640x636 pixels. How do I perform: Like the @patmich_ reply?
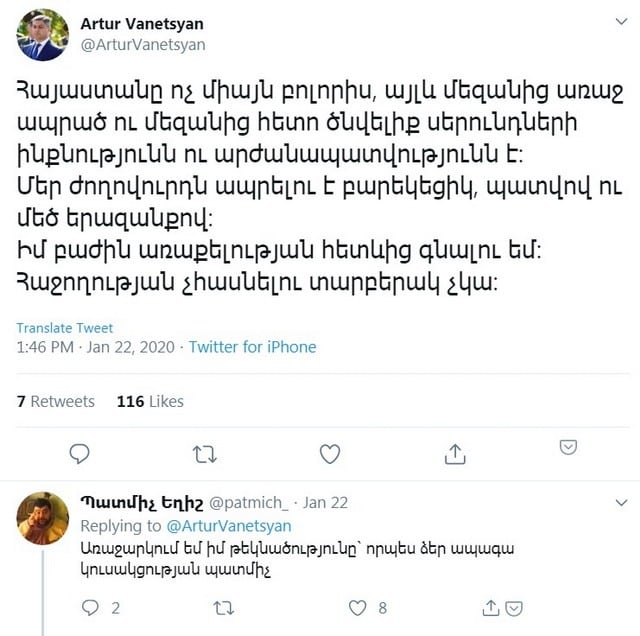pyautogui.click(x=358, y=608)
